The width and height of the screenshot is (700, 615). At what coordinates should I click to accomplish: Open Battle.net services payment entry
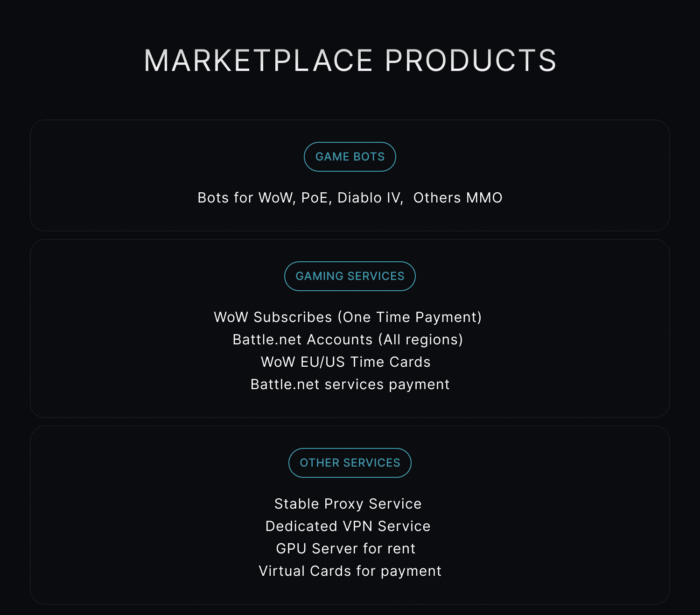pos(350,384)
